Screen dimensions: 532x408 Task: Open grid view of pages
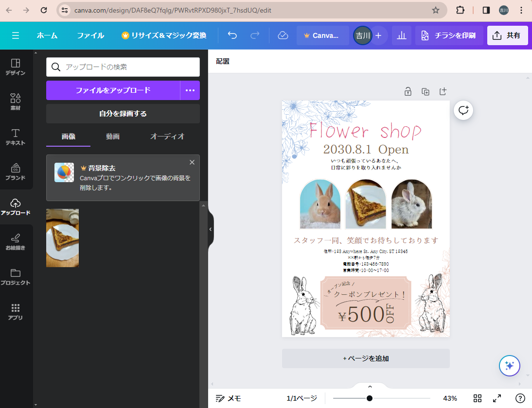[478, 398]
